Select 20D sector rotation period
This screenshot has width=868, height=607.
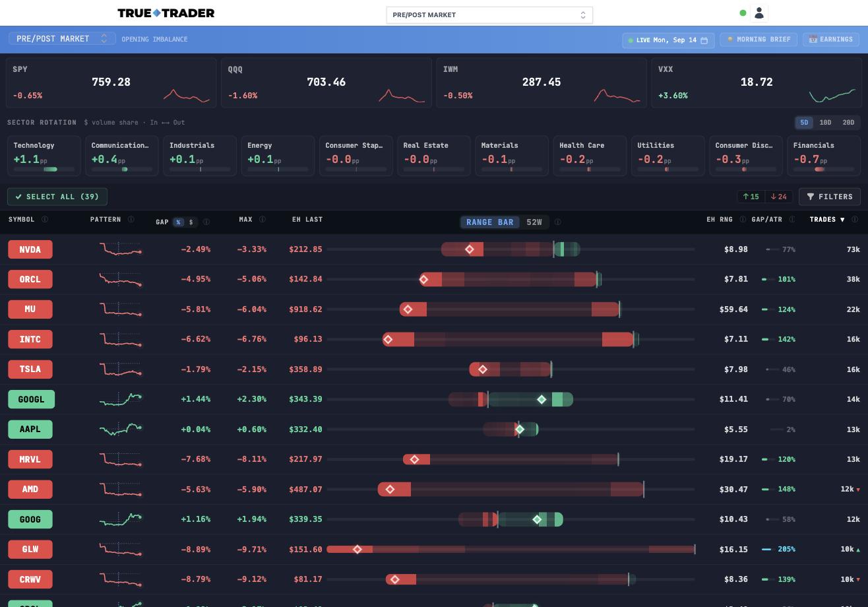click(848, 123)
